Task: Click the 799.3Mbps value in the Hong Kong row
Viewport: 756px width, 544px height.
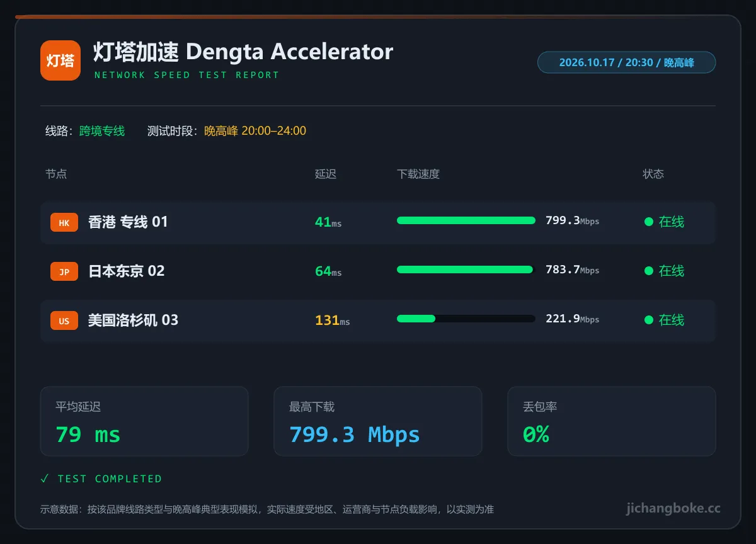Action: point(572,220)
